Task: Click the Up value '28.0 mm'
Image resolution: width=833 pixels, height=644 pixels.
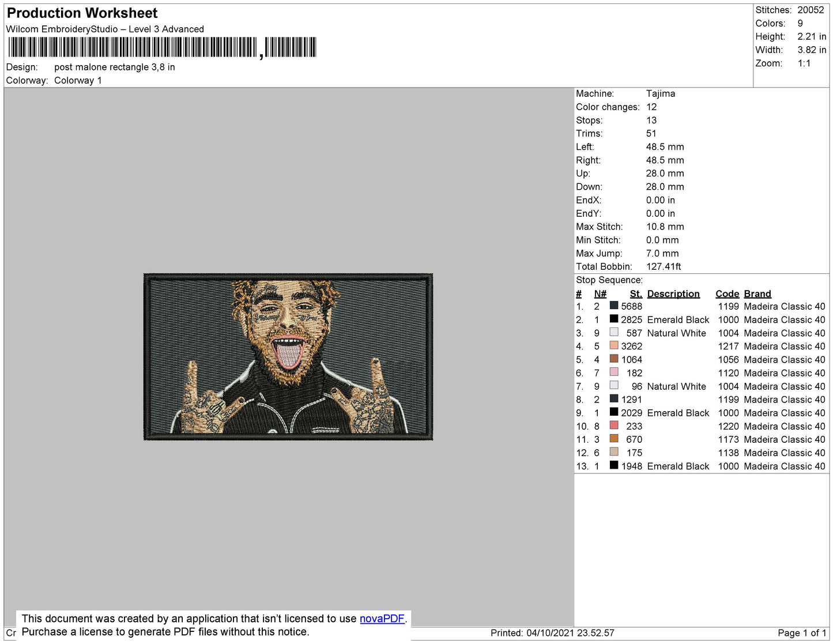Action: point(665,173)
